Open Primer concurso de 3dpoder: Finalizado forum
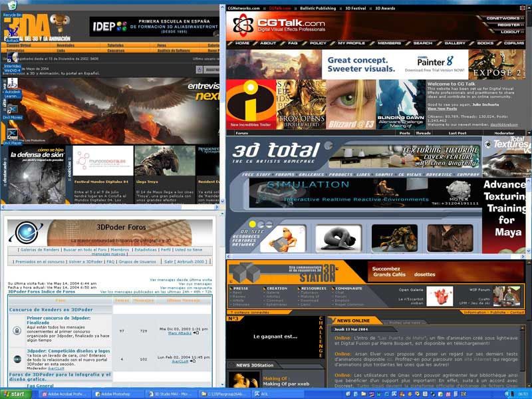532x399 pixels. coord(59,321)
